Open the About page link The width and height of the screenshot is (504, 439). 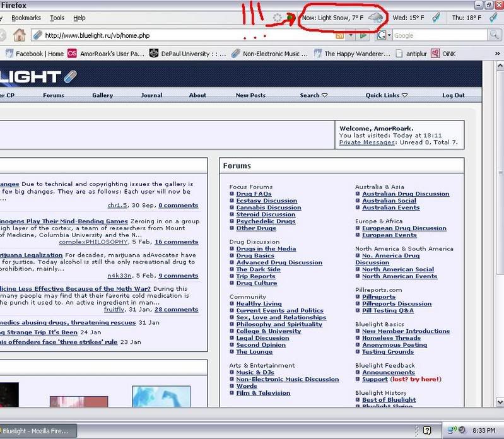(x=197, y=95)
